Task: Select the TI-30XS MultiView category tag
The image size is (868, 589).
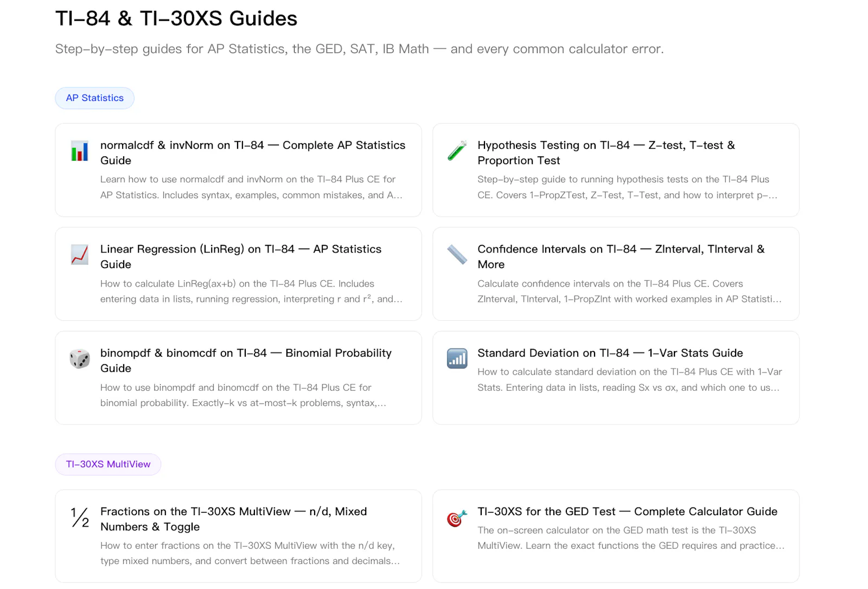Action: click(x=108, y=465)
